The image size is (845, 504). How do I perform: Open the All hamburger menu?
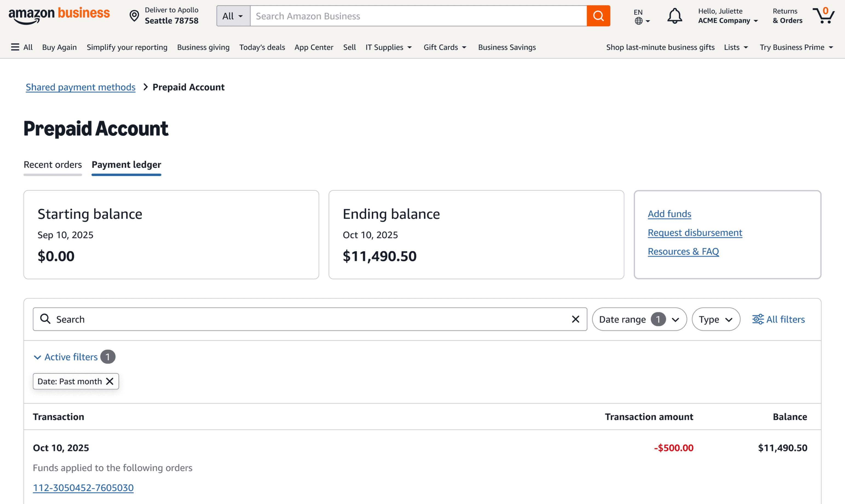pyautogui.click(x=21, y=47)
